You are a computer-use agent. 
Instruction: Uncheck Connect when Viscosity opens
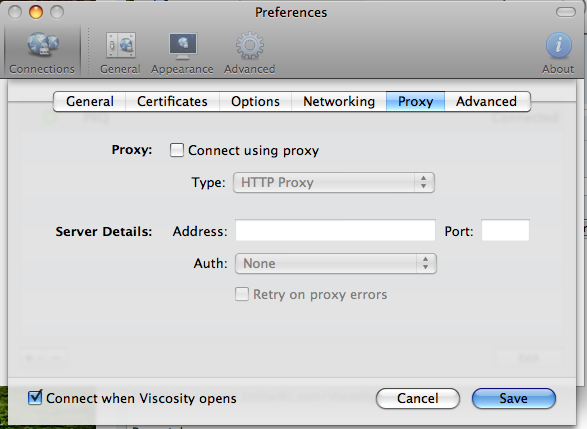[x=35, y=397]
